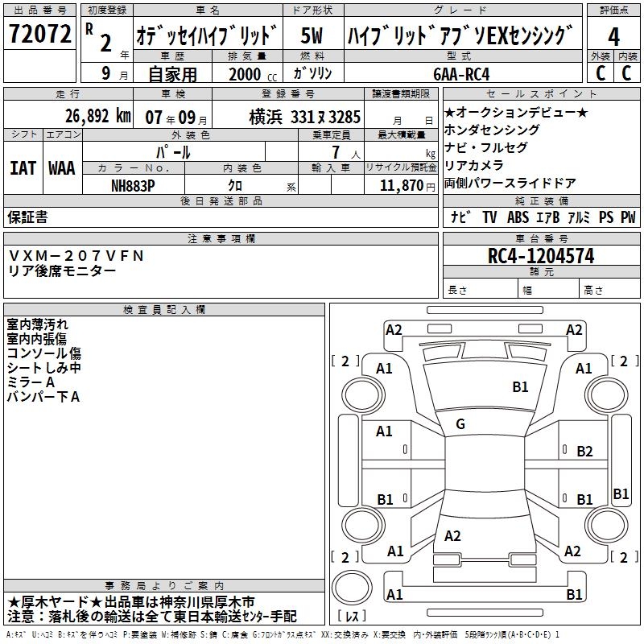Click the "検査員記入欄" section header
644x644 pixels.
(x=164, y=310)
